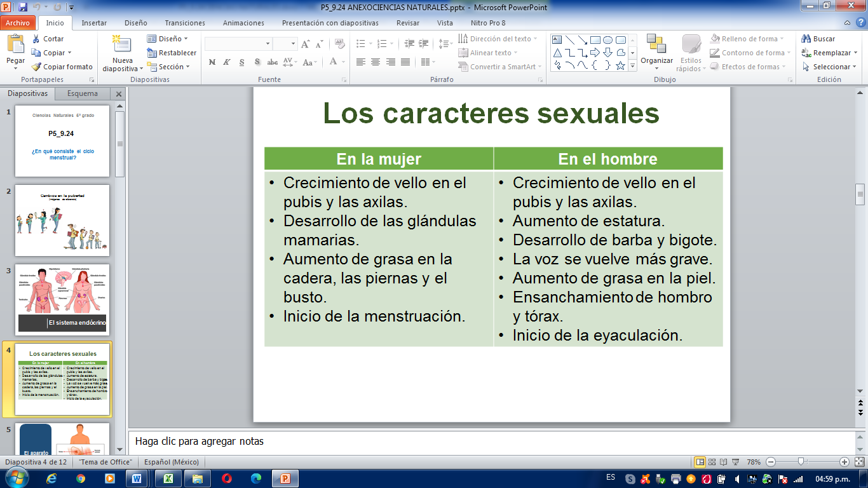This screenshot has height=488, width=868.
Task: Toggle bold text formatting
Action: [212, 62]
